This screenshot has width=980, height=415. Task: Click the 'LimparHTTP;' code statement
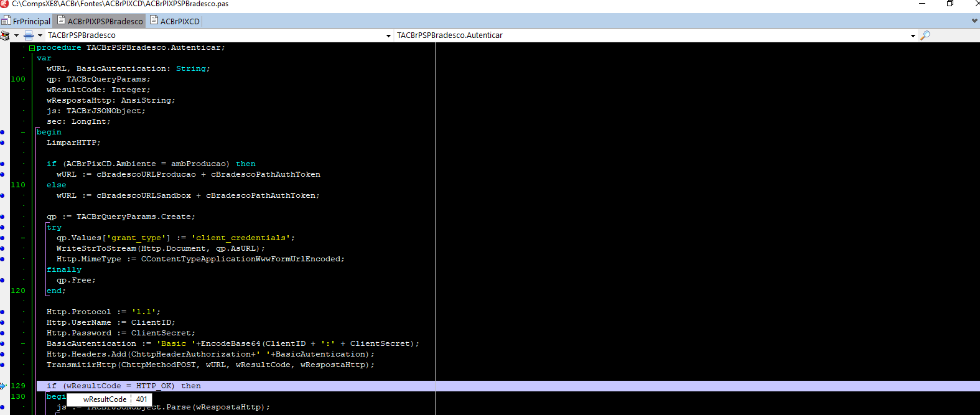click(73, 142)
